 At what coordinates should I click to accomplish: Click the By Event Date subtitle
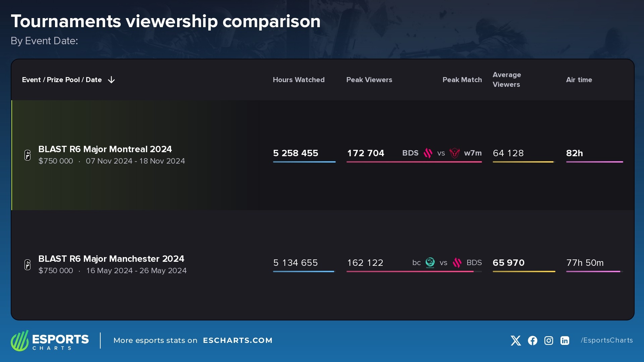click(x=44, y=41)
